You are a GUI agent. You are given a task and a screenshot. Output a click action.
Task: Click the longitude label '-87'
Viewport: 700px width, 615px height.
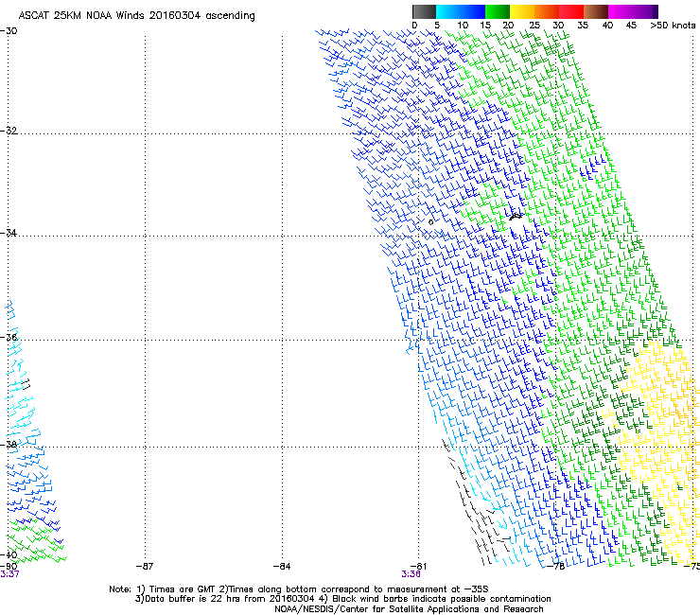tap(145, 567)
